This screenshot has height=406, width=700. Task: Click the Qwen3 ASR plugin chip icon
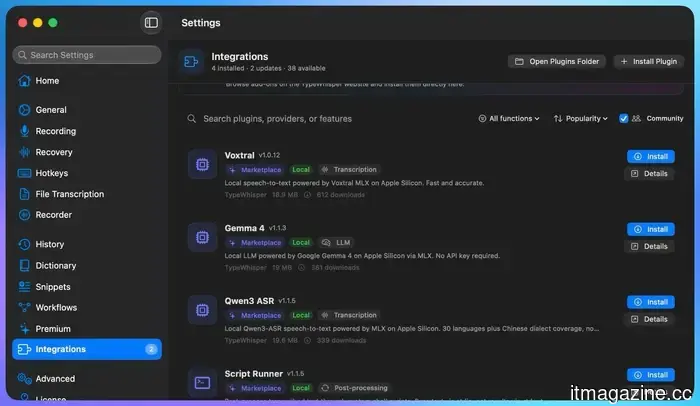coord(202,310)
